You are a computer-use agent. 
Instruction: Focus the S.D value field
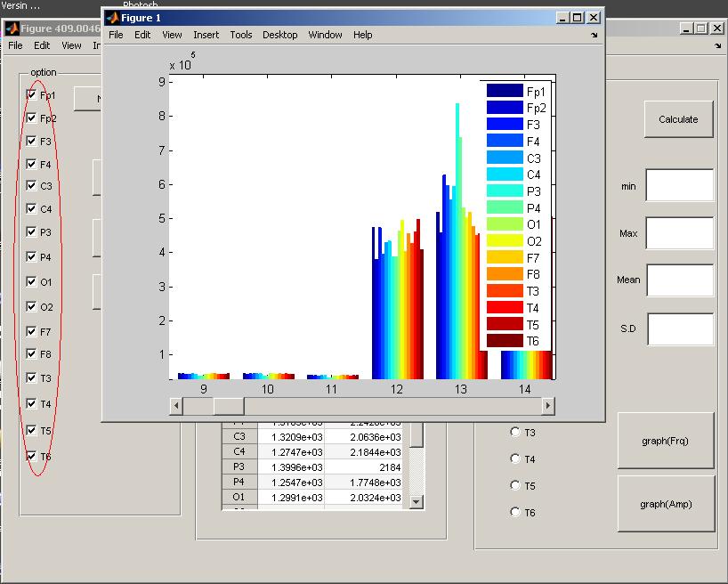point(681,329)
